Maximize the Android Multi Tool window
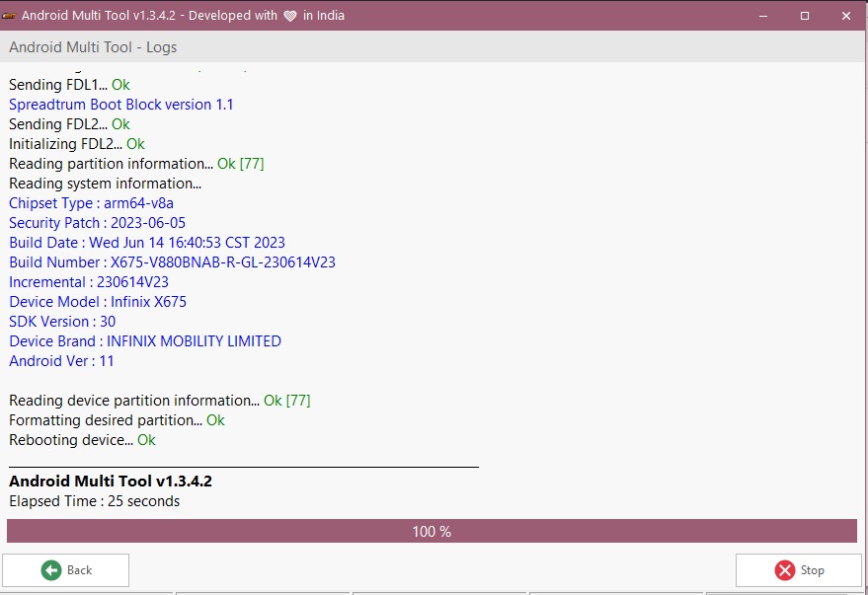 coord(805,16)
